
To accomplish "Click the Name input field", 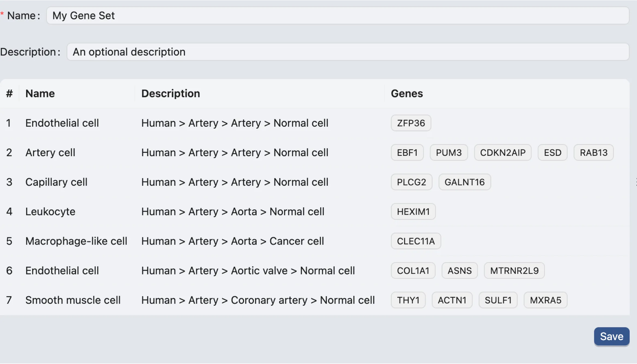I will point(337,16).
